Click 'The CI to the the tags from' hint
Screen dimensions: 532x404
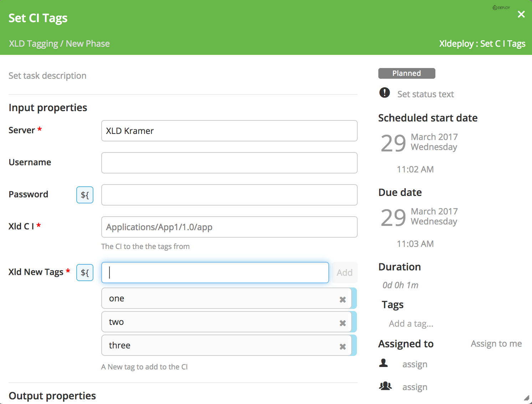[145, 246]
